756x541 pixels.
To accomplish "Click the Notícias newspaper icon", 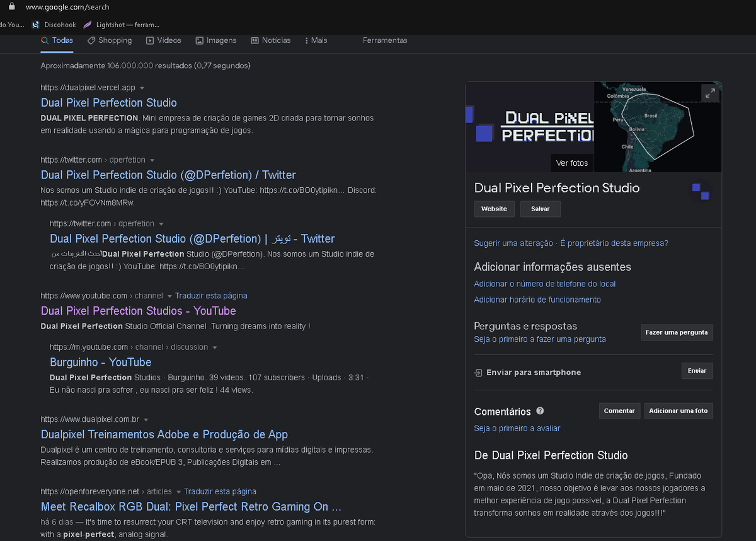I will click(255, 40).
